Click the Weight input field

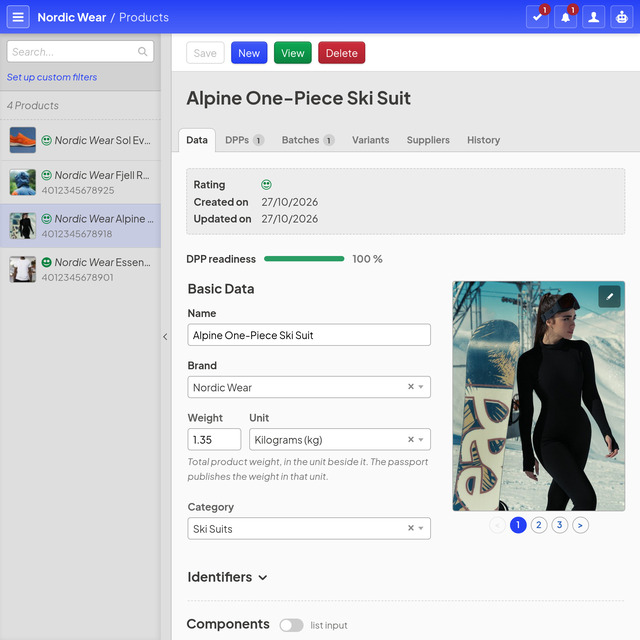214,440
